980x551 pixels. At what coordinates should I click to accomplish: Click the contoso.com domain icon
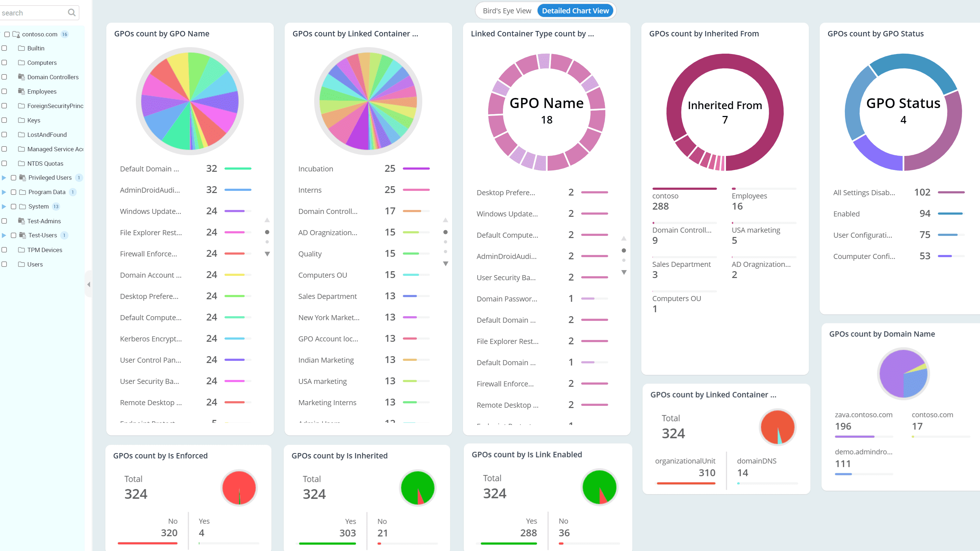16,34
